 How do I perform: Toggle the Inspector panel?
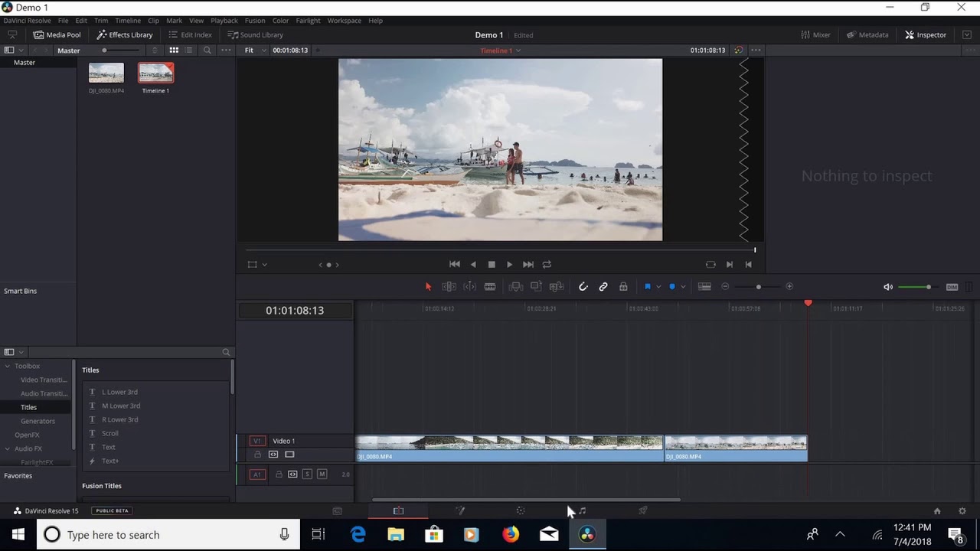[x=926, y=34]
